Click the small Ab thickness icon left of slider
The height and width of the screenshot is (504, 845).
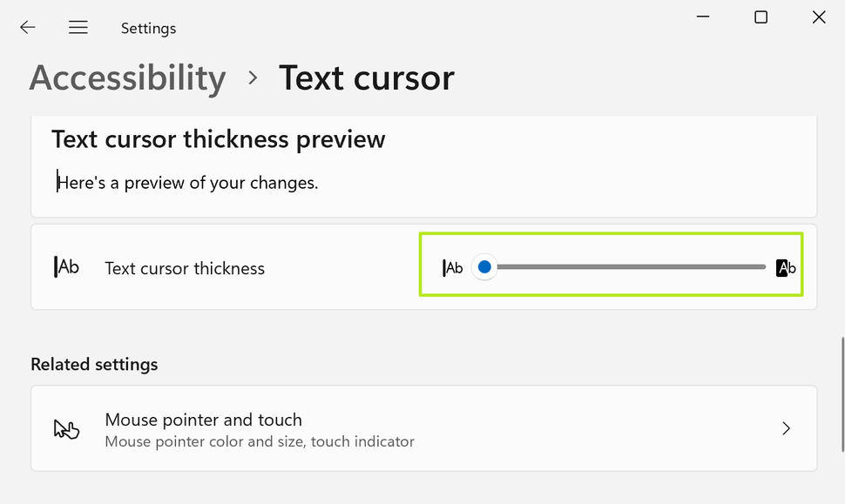coord(452,267)
